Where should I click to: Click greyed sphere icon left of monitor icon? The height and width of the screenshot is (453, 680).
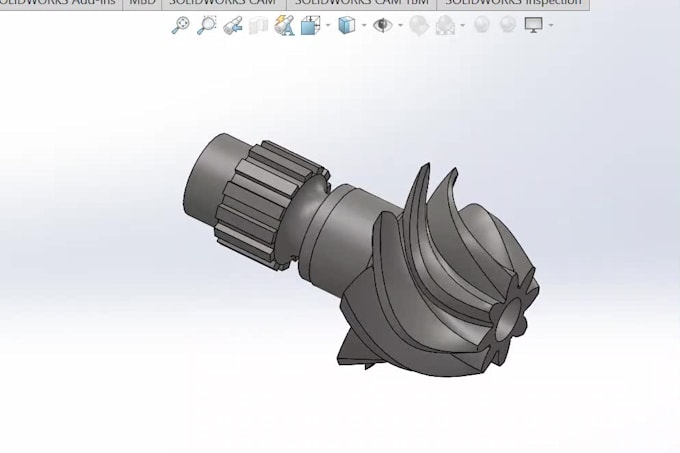[508, 25]
